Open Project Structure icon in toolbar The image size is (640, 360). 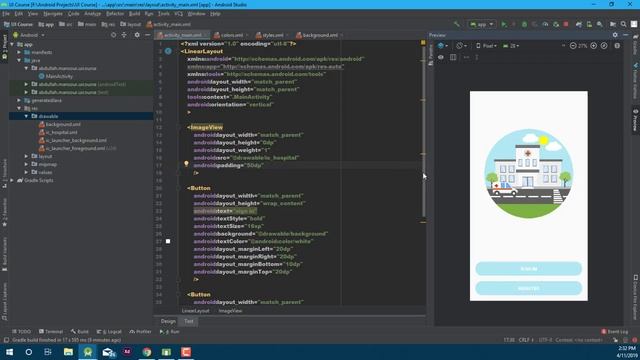(613, 24)
